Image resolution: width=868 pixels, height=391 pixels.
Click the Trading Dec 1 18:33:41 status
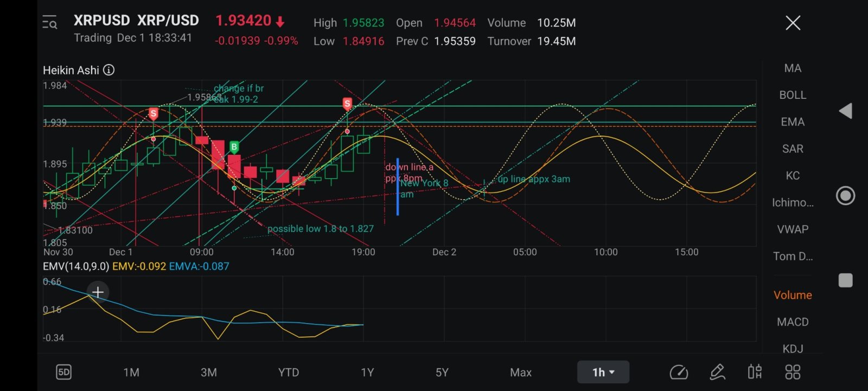point(133,38)
